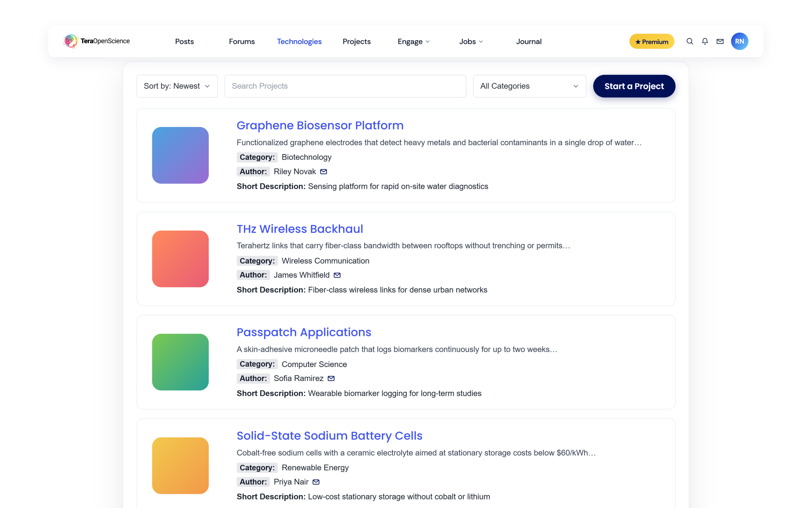Click the 'Functionalized graphene electrodes' summary line

click(x=439, y=143)
